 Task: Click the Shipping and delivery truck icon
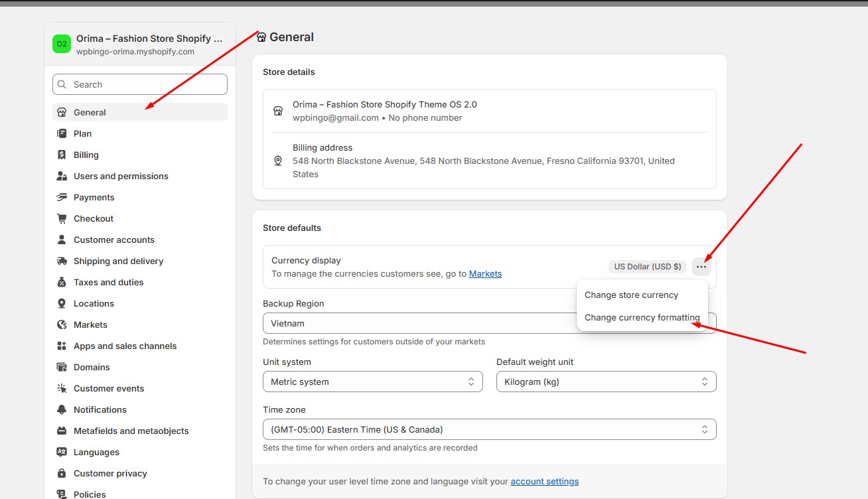(x=62, y=261)
